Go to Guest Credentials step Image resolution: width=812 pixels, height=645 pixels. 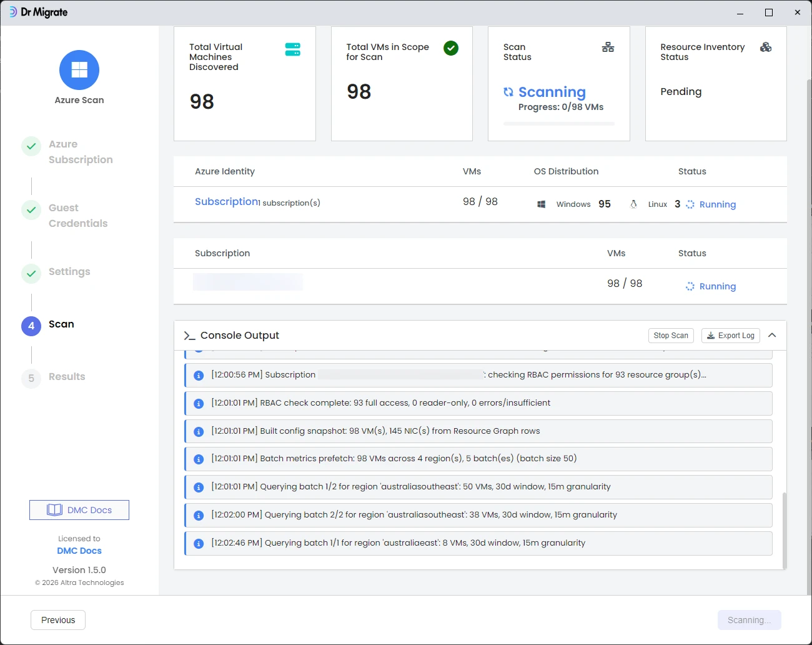point(78,216)
